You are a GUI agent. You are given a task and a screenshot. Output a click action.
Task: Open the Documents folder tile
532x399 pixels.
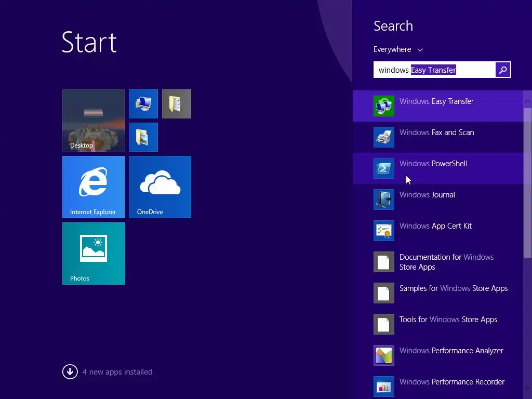[x=177, y=104]
